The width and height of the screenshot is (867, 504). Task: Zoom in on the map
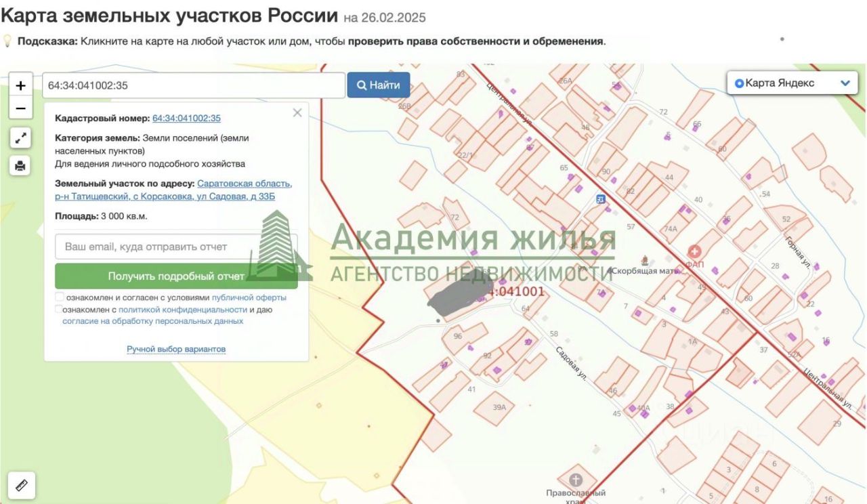click(x=20, y=85)
